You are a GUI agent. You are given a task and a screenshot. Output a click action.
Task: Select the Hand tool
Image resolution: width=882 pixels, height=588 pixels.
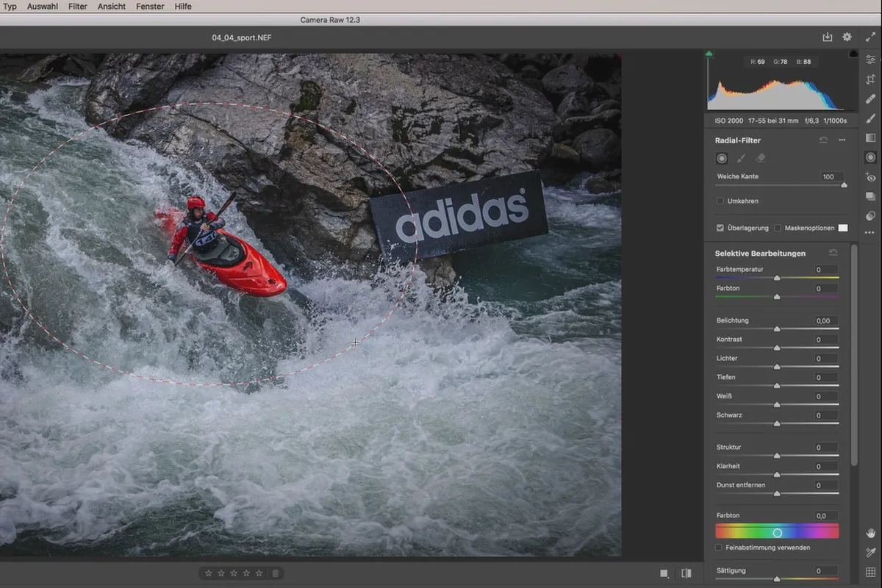pos(870,533)
